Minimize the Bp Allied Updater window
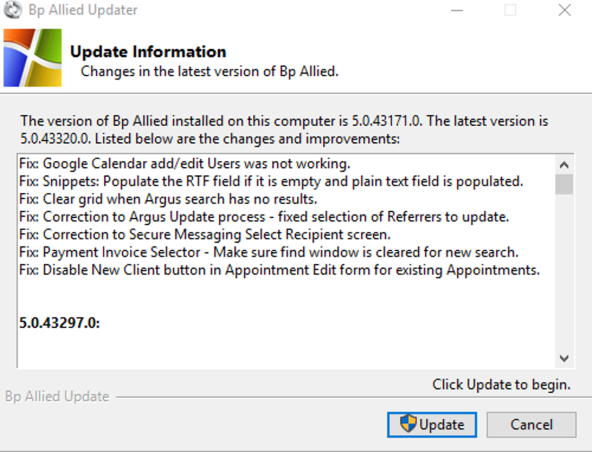 (457, 10)
